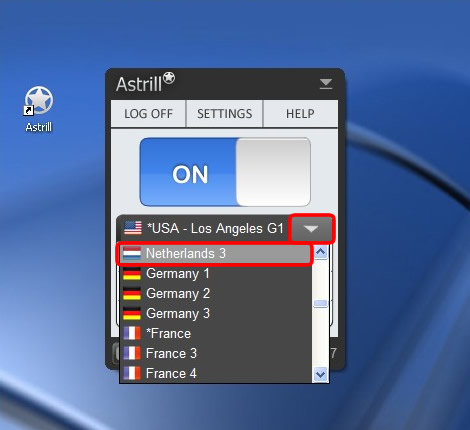Click the Astrill star logo in title

coord(169,78)
